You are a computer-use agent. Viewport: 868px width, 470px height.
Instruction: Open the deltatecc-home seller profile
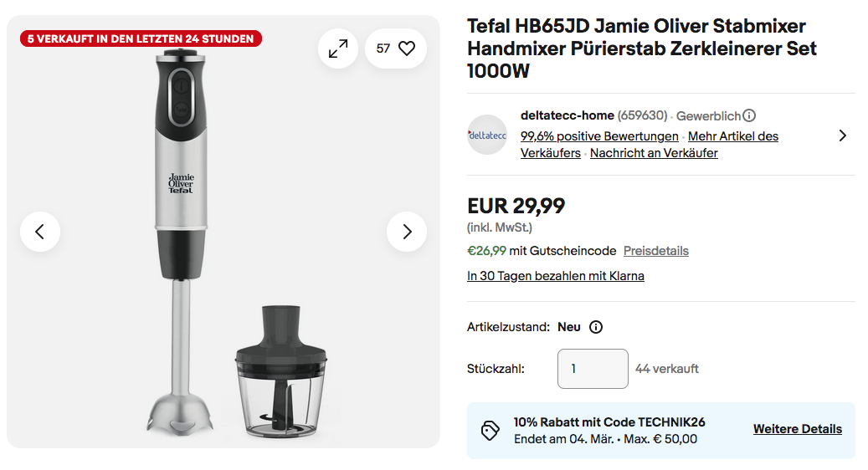tap(568, 115)
